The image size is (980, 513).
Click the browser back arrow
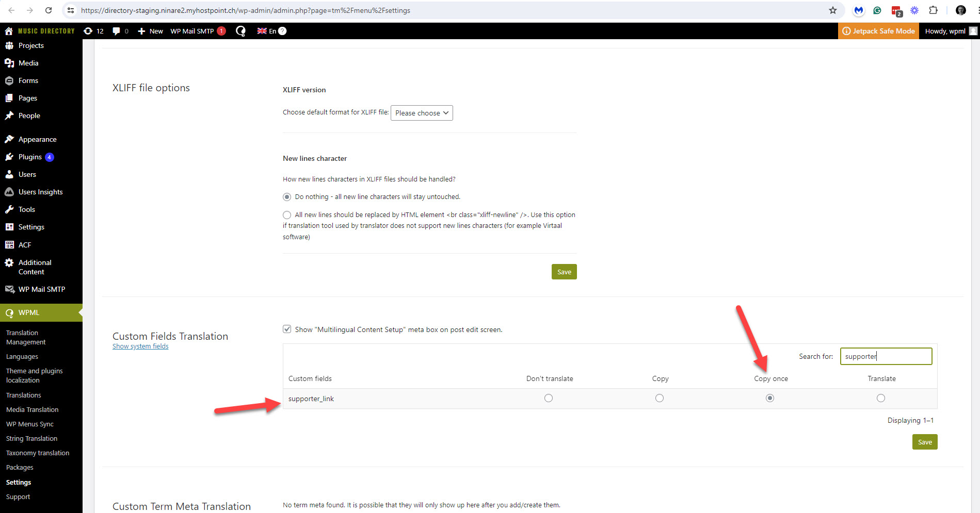11,10
